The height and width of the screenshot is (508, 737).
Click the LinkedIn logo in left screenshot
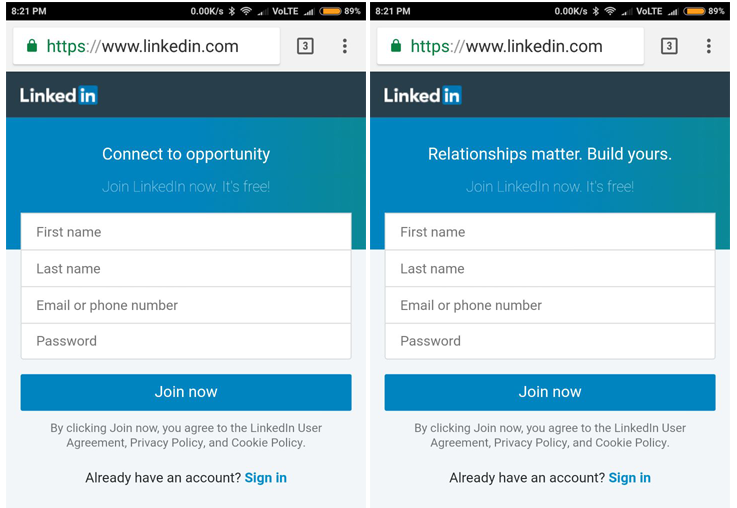click(x=59, y=96)
